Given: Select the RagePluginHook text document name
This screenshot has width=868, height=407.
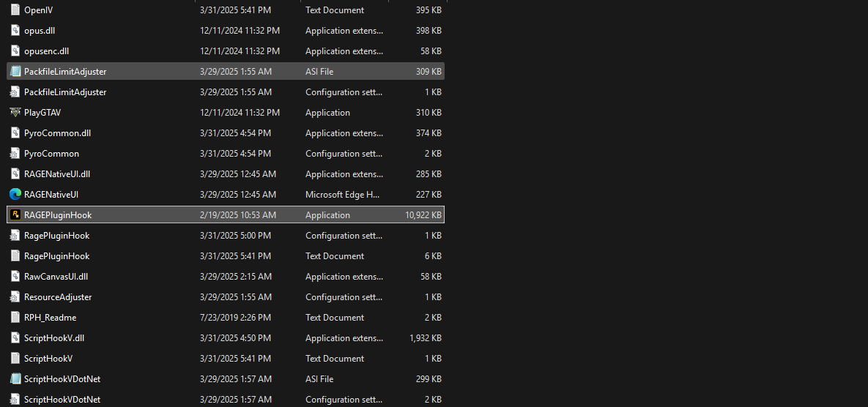Looking at the screenshot, I should [56, 256].
